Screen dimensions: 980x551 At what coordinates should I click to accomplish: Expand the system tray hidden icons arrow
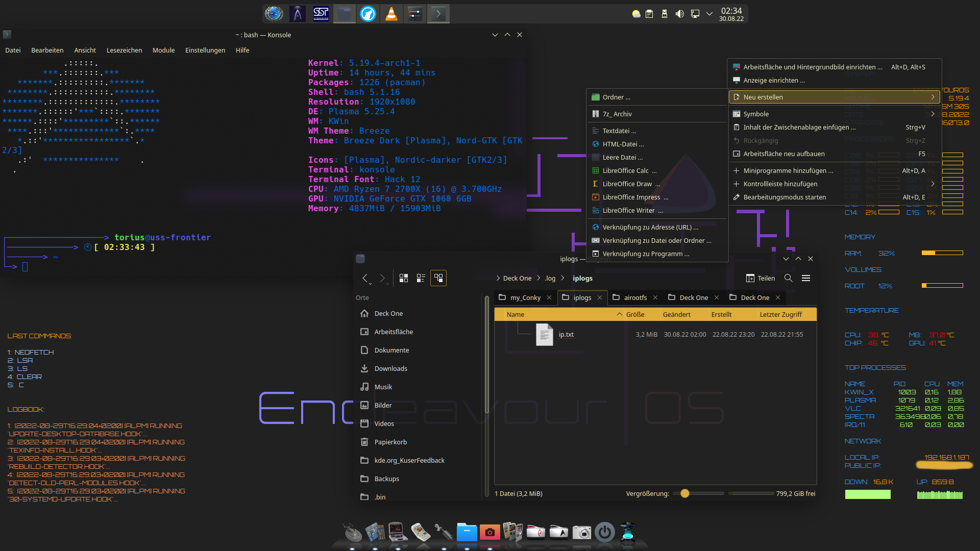(709, 14)
